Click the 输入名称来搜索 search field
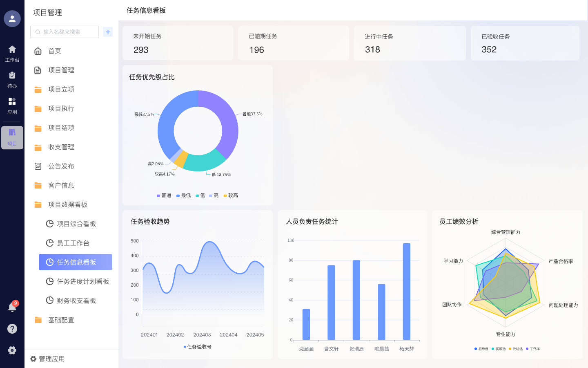Image resolution: width=588 pixels, height=368 pixels. [x=64, y=31]
